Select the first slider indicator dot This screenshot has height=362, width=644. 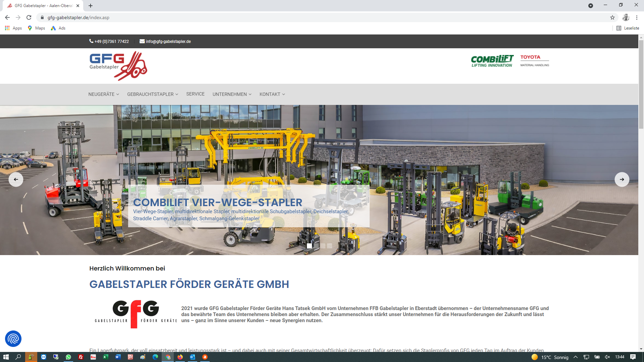pyautogui.click(x=309, y=246)
